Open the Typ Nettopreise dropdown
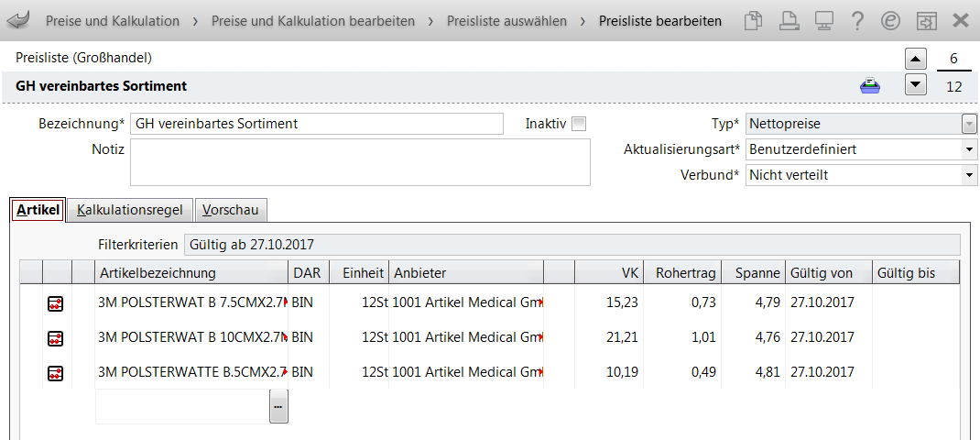Screen dimensions: 980x440 point(969,124)
